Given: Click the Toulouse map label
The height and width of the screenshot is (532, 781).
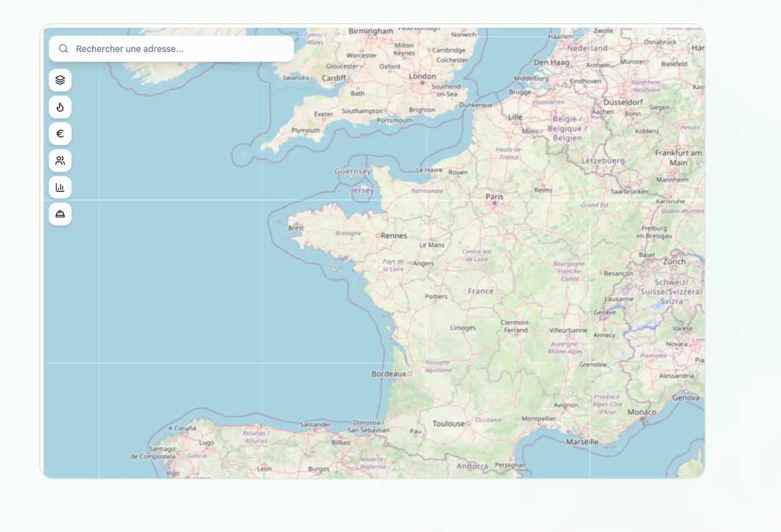Looking at the screenshot, I should pos(448,423).
